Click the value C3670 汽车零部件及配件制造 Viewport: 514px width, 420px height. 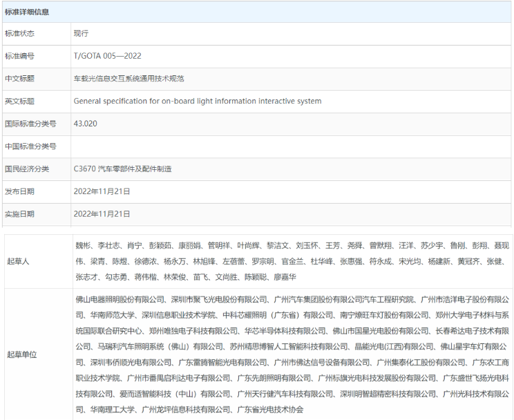pyautogui.click(x=122, y=169)
